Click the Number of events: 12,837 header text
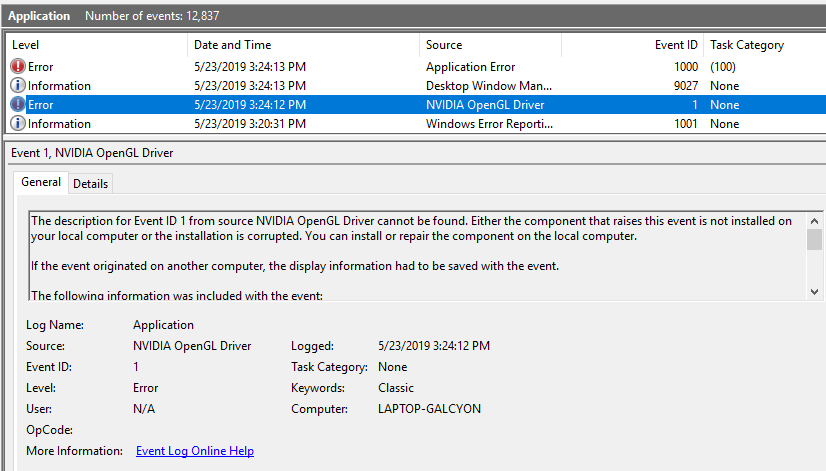Image resolution: width=826 pixels, height=471 pixels. [x=152, y=16]
